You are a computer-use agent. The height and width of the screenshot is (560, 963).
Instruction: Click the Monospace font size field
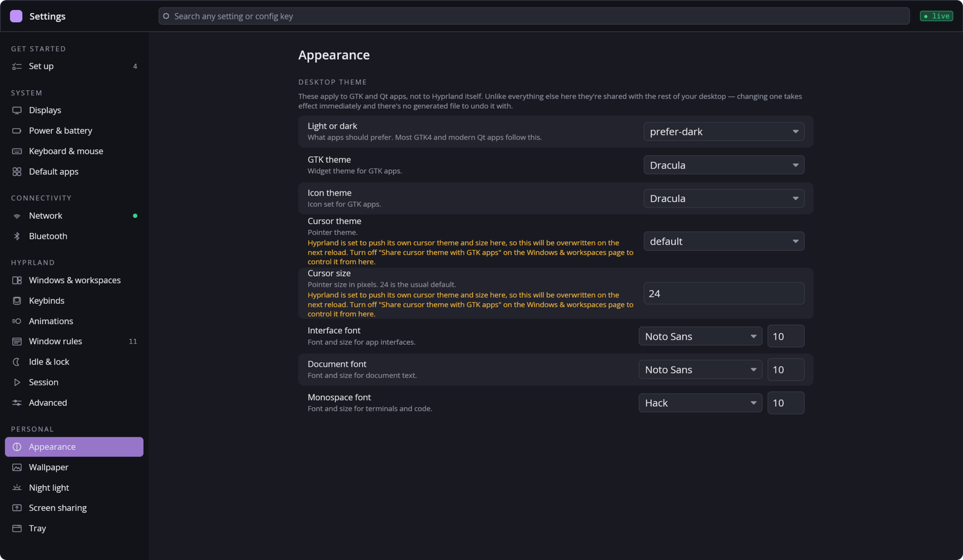[x=786, y=403]
